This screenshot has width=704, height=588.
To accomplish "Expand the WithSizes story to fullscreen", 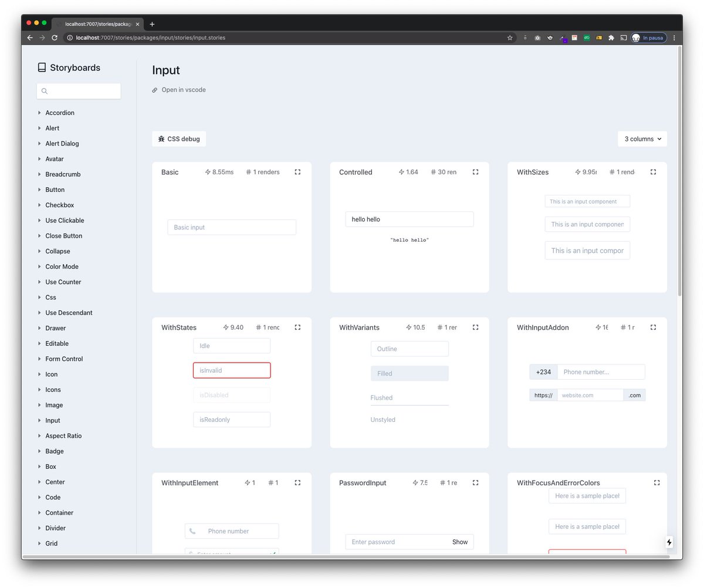I will coord(653,172).
